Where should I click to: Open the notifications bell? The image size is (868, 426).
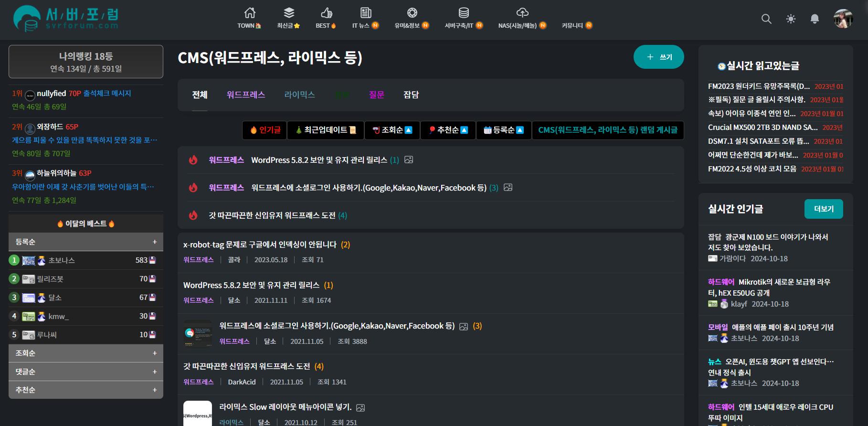(x=815, y=19)
